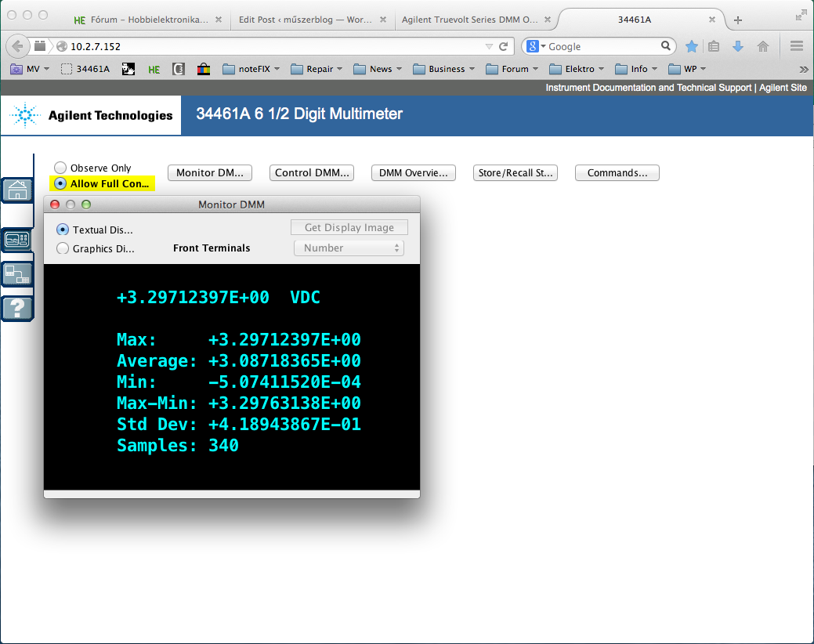This screenshot has width=814, height=644.
Task: Open the search engine selector dropdown
Action: point(536,46)
